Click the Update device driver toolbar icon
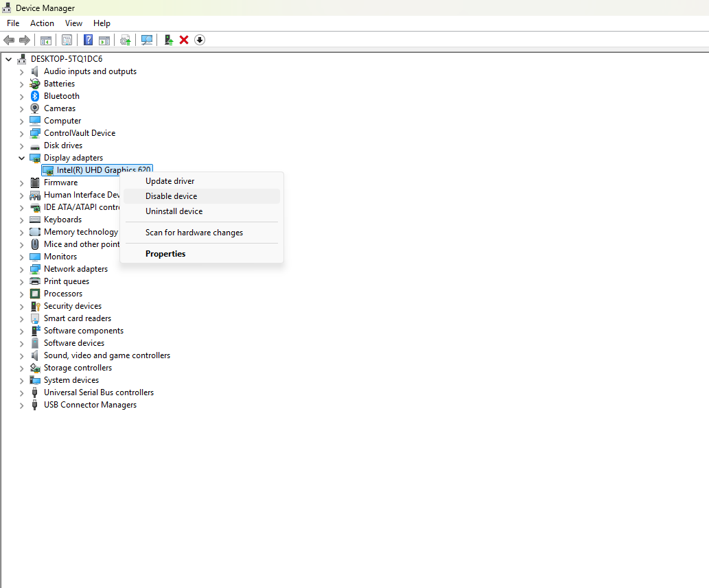 pyautogui.click(x=169, y=40)
